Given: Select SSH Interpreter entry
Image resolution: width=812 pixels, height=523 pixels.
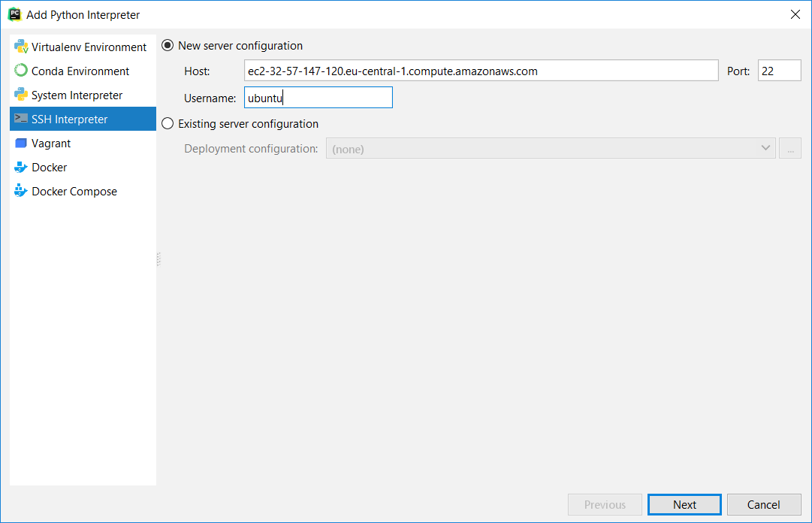Looking at the screenshot, I should point(83,119).
